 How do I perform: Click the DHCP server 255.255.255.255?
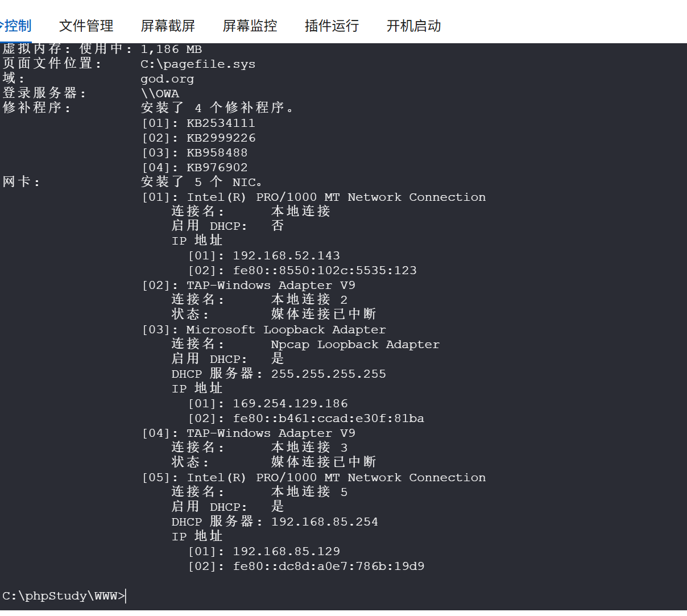click(x=328, y=374)
